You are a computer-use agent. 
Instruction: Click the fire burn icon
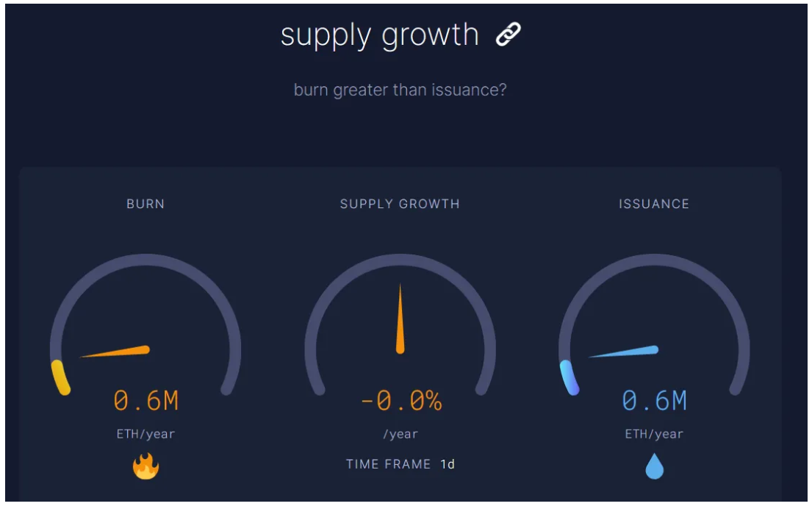coord(145,466)
